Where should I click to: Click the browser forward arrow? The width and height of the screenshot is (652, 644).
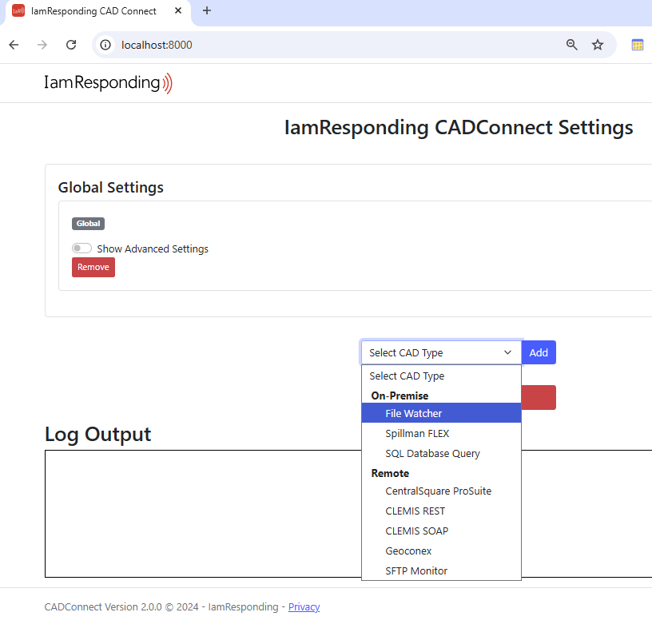point(42,45)
